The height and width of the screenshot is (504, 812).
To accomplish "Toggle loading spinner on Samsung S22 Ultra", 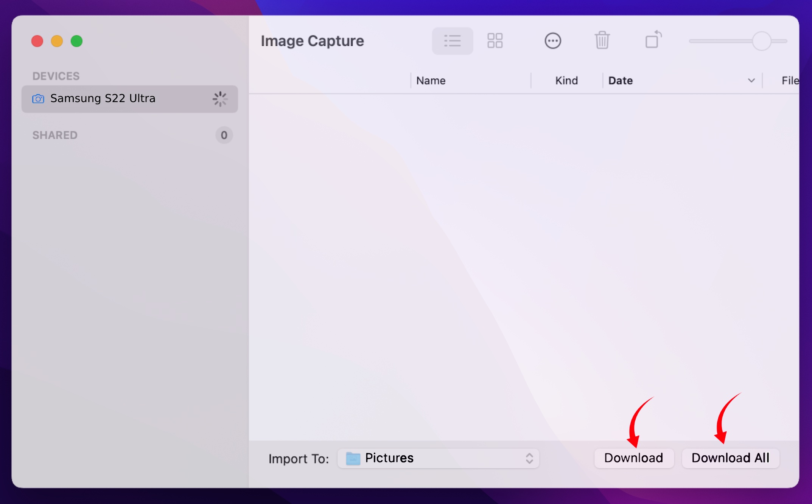I will point(221,98).
